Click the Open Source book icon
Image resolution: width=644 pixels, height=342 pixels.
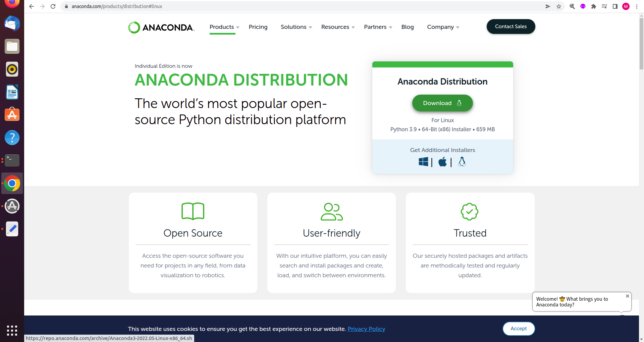click(x=193, y=211)
